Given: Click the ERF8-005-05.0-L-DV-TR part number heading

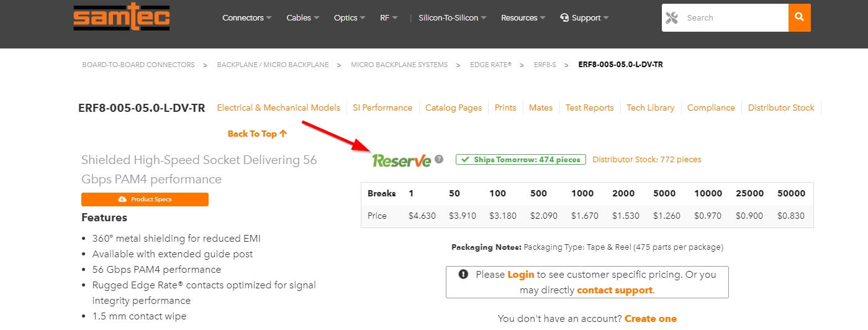Looking at the screenshot, I should point(142,108).
